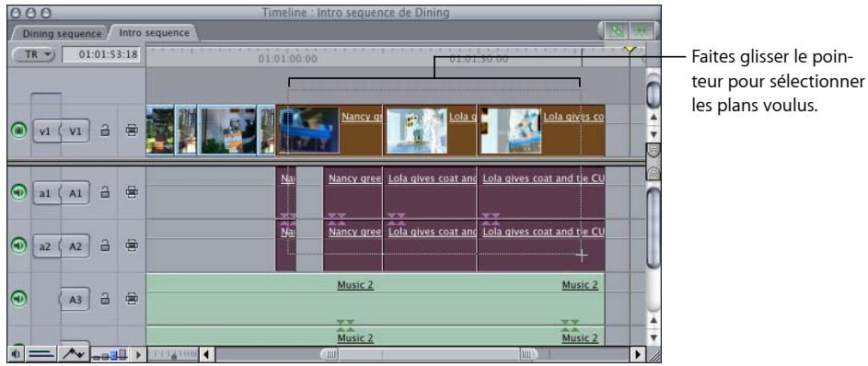Click ruler at timecode 01:01:00:00
The height and width of the screenshot is (366, 868).
click(288, 59)
